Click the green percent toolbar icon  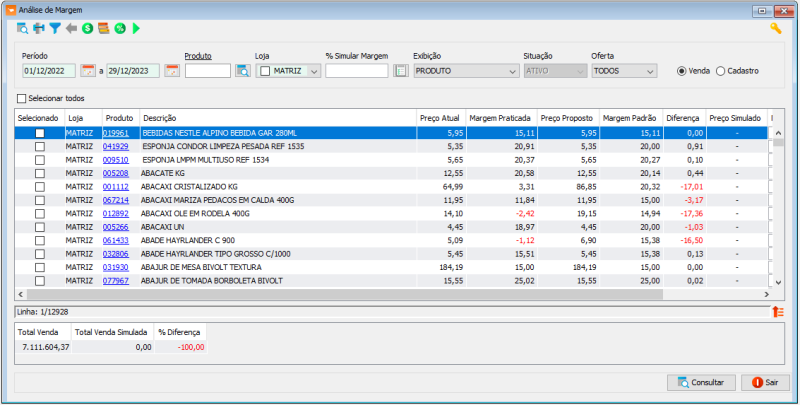click(120, 29)
